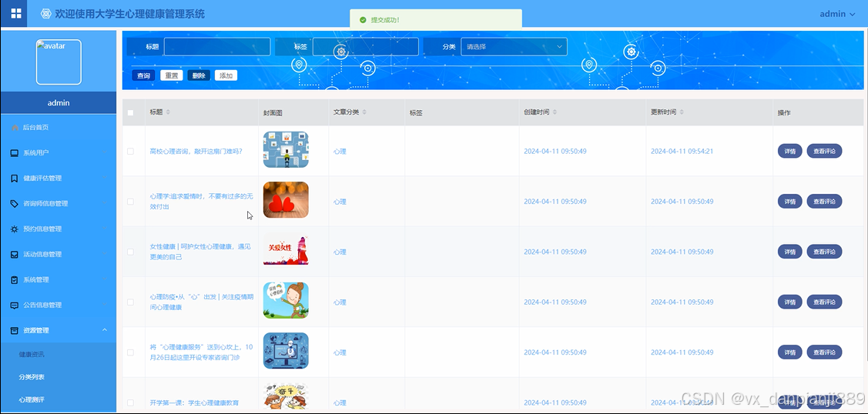The width and height of the screenshot is (868, 414).
Task: Click the tag icon next to 咨询师信息管理
Action: [15, 203]
